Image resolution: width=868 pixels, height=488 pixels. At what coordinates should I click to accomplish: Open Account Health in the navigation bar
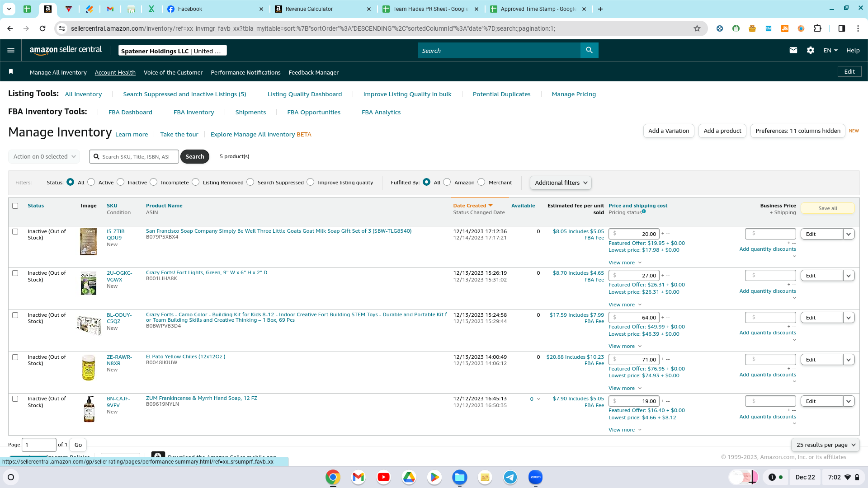[115, 72]
